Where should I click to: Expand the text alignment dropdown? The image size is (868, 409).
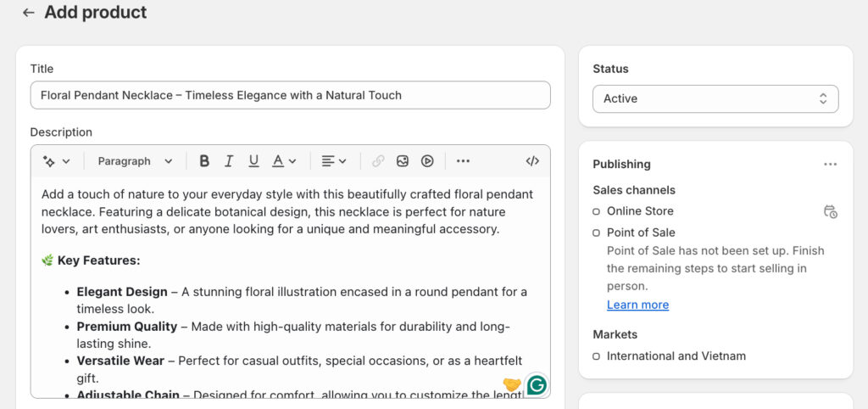pos(334,161)
